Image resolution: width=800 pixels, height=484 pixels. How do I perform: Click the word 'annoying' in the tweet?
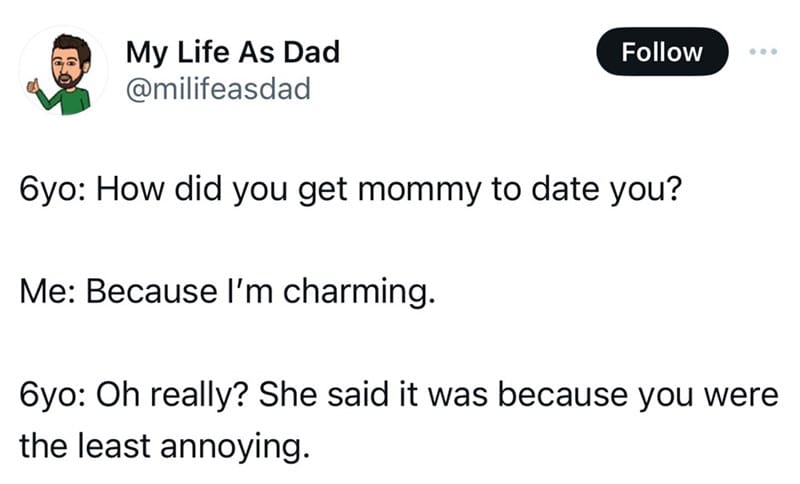232,447
